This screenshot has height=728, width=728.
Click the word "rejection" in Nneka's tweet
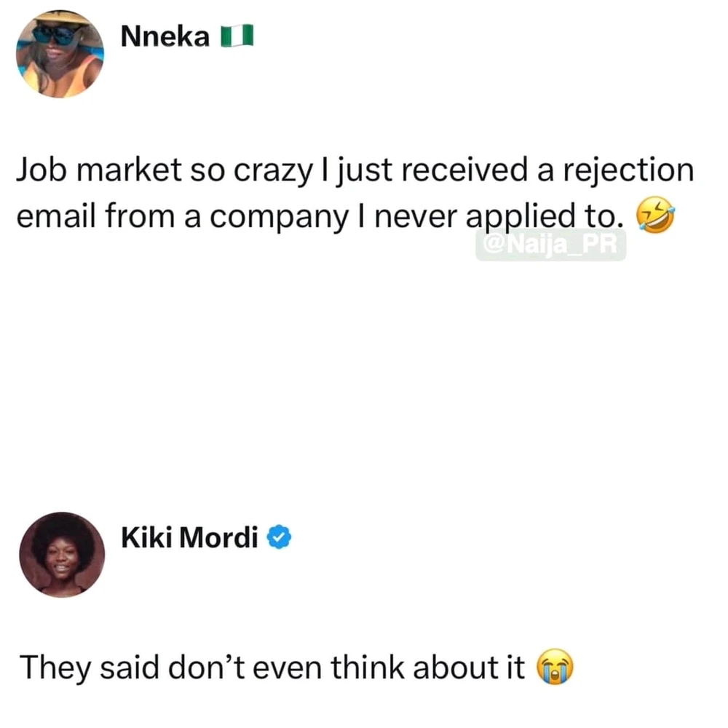point(629,170)
